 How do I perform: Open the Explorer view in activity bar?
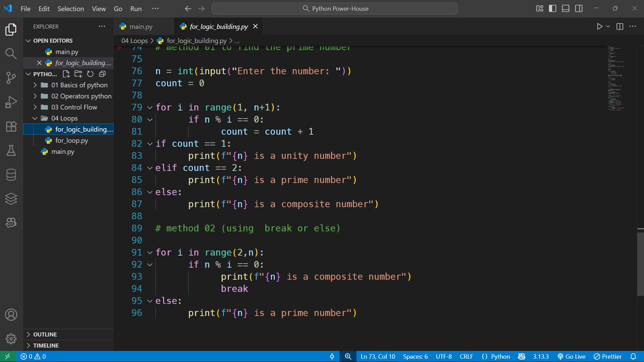11,29
